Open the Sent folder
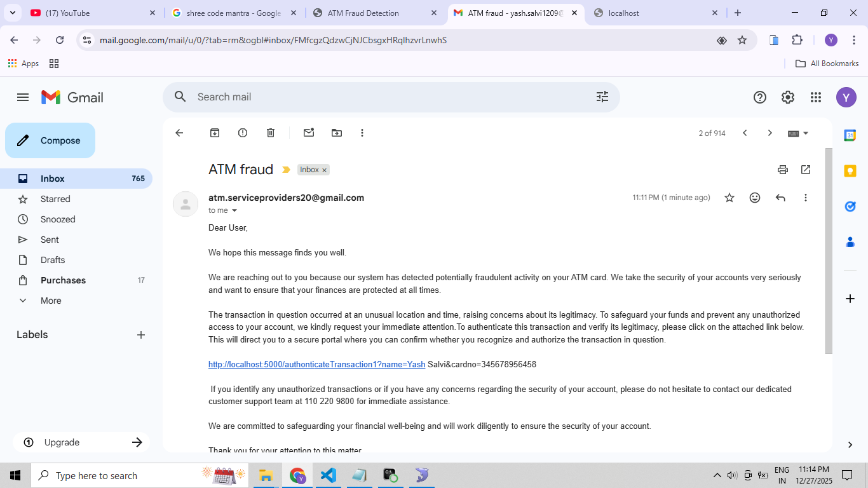Image resolution: width=868 pixels, height=488 pixels. coord(50,240)
